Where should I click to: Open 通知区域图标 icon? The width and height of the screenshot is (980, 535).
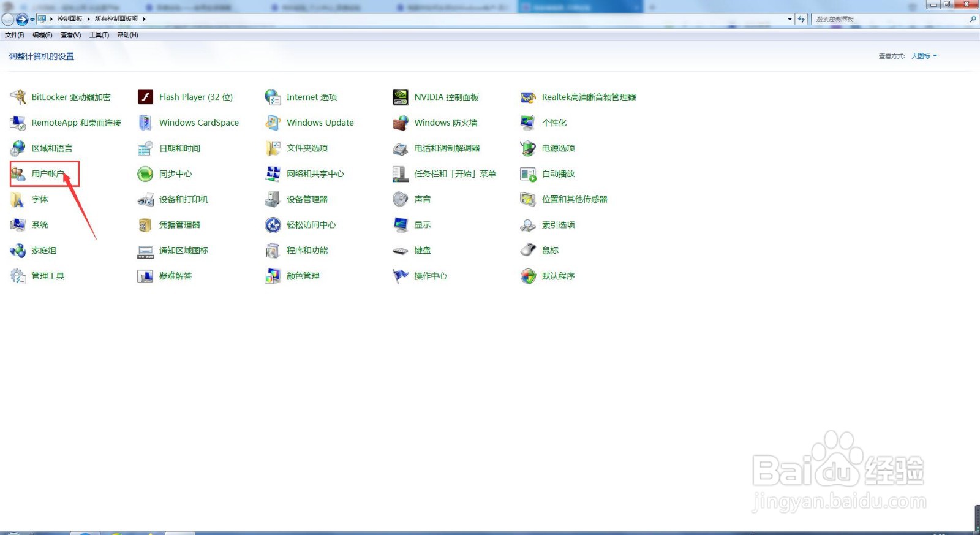click(x=145, y=251)
